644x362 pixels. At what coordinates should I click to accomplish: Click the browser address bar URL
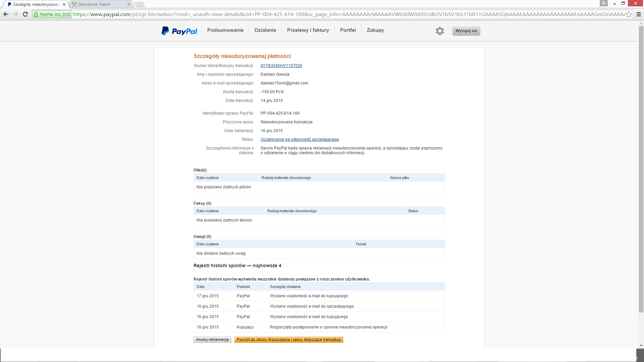point(335,14)
